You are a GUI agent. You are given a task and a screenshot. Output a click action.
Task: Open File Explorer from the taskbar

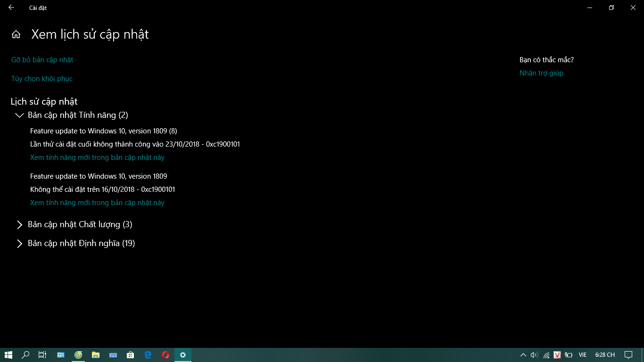coord(95,355)
